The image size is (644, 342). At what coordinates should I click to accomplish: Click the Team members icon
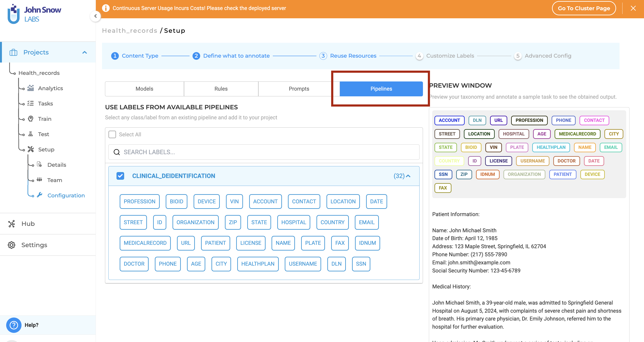(x=39, y=180)
